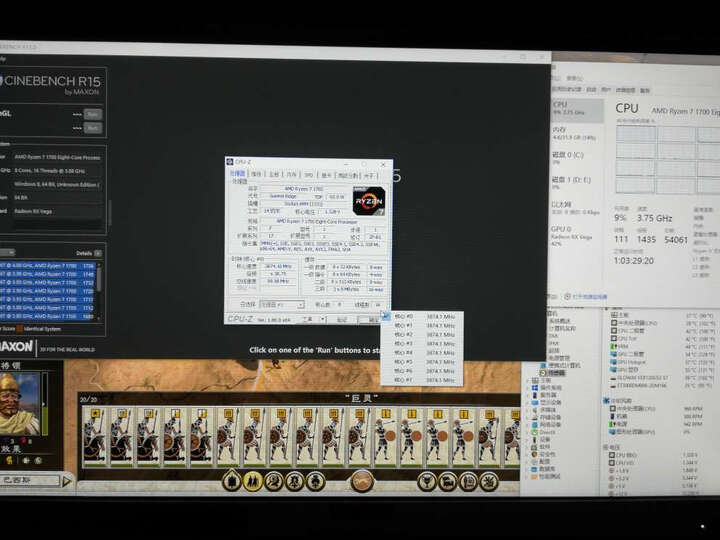Select GPU Hotspot sensor row in AIDA64

[x=663, y=362]
